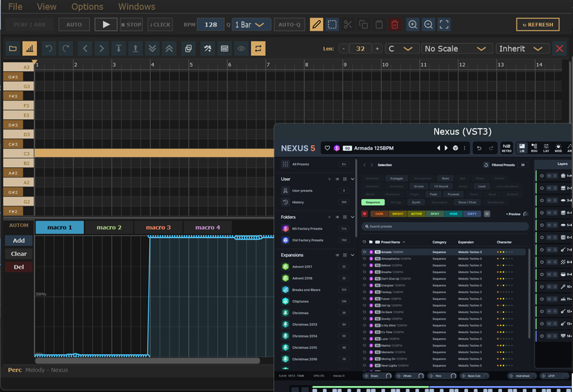
Task: Collapse the Folders section chevron in Nexus
Action: point(352,217)
